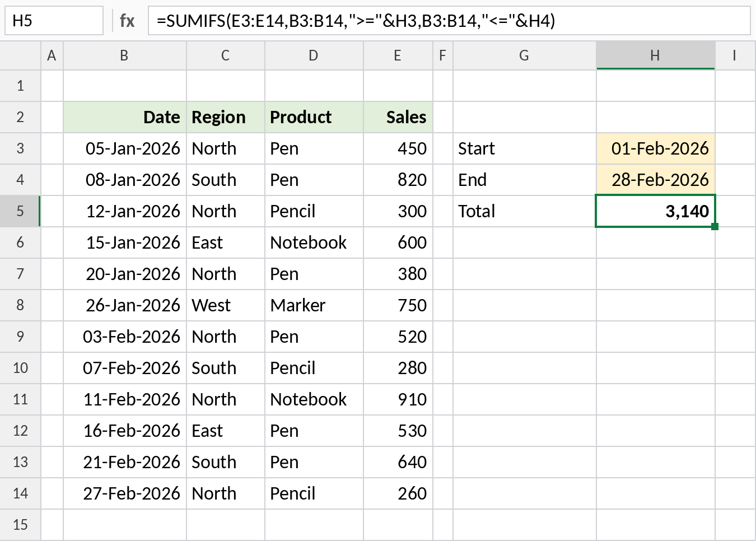Click the Sales header cell
Image resolution: width=756 pixels, height=541 pixels.
(x=398, y=117)
